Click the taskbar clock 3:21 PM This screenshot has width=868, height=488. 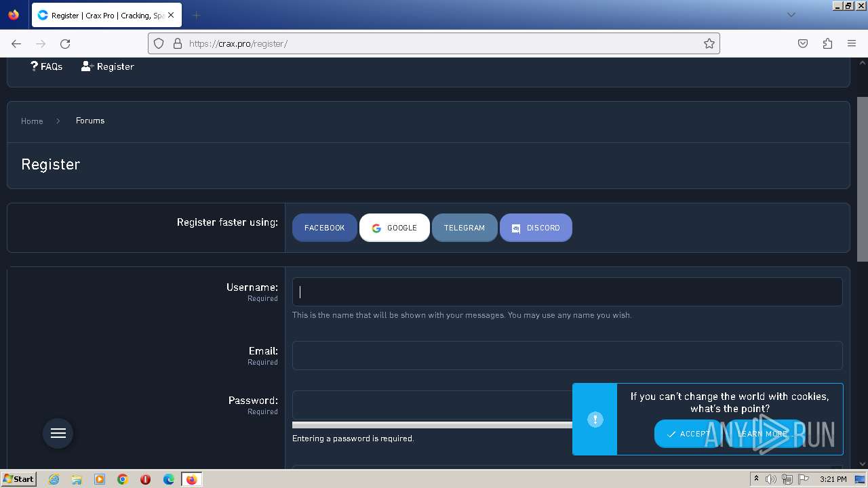[x=833, y=479]
